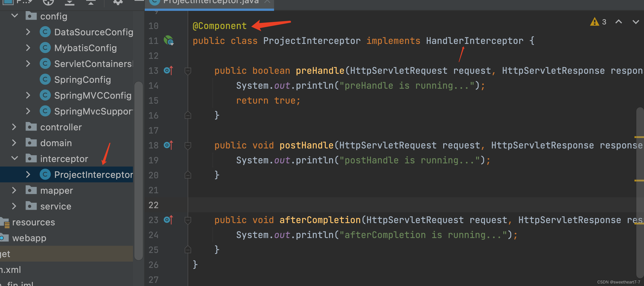Click the project tree vertical scrollbar

[138, 170]
